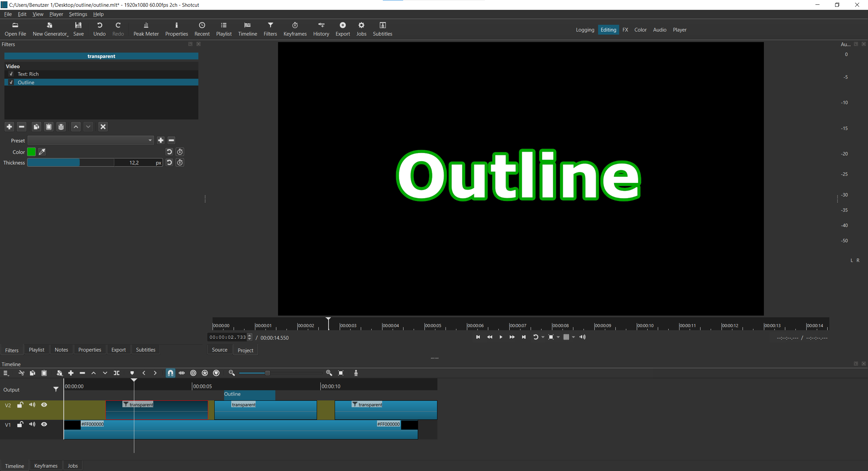Disable the Text: Rich filter checkbox
This screenshot has height=471, width=868.
[11, 74]
